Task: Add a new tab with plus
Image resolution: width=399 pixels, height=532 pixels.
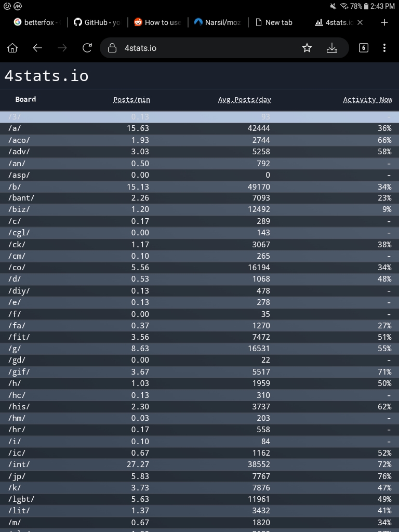Action: [384, 22]
